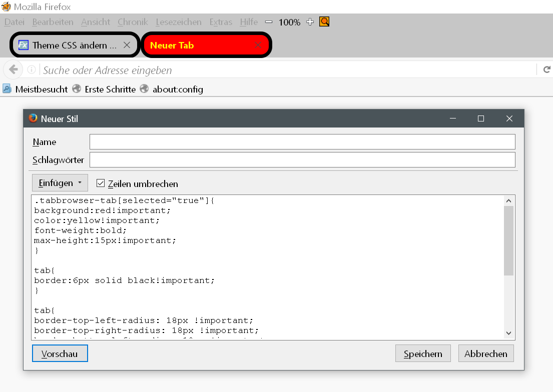The height and width of the screenshot is (392, 553).
Task: Click the Schlagwörter label
Action: 58,159
